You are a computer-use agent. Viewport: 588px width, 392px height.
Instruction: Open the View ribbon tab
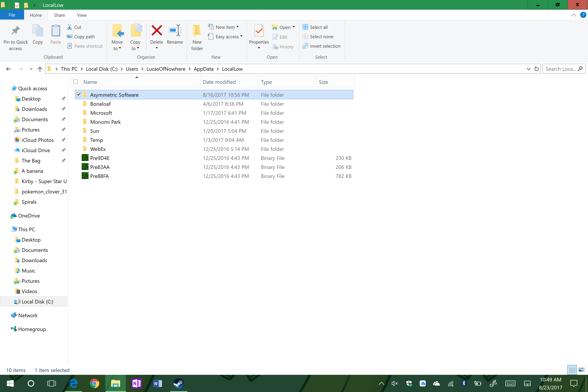[81, 15]
